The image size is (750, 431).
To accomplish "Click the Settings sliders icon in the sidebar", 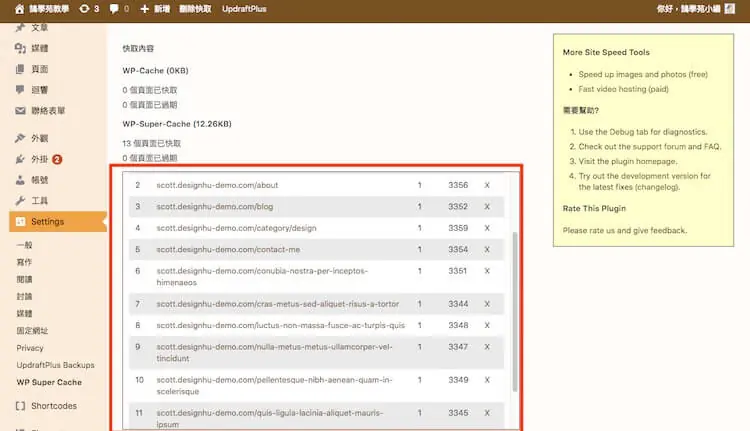I will coord(20,221).
